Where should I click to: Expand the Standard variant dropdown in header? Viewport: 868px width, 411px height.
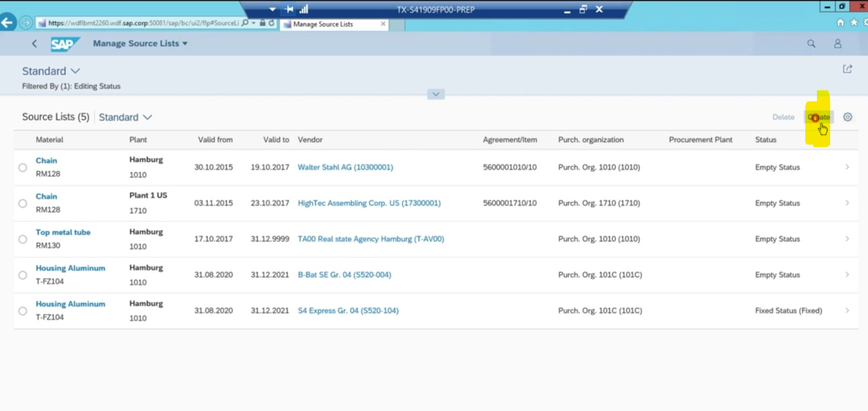pyautogui.click(x=51, y=71)
